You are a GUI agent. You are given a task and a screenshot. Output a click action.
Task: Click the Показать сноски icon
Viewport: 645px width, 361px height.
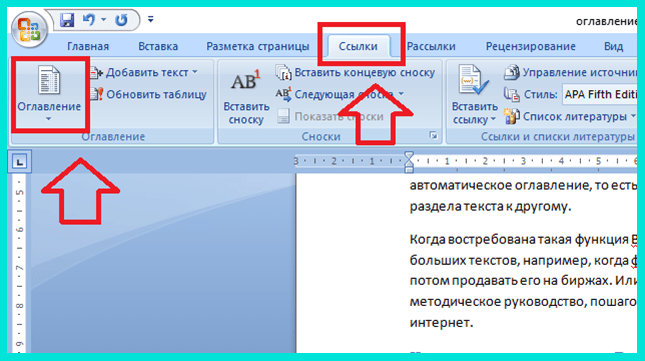pos(283,116)
